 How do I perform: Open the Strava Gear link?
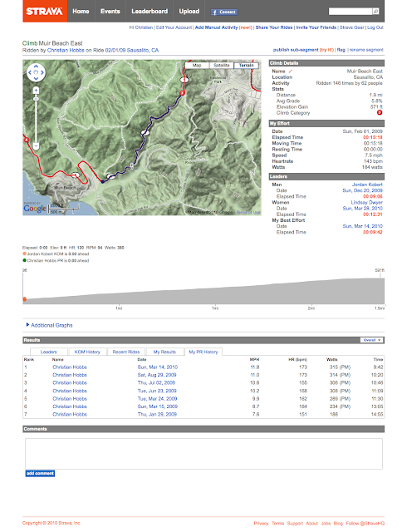[352, 27]
